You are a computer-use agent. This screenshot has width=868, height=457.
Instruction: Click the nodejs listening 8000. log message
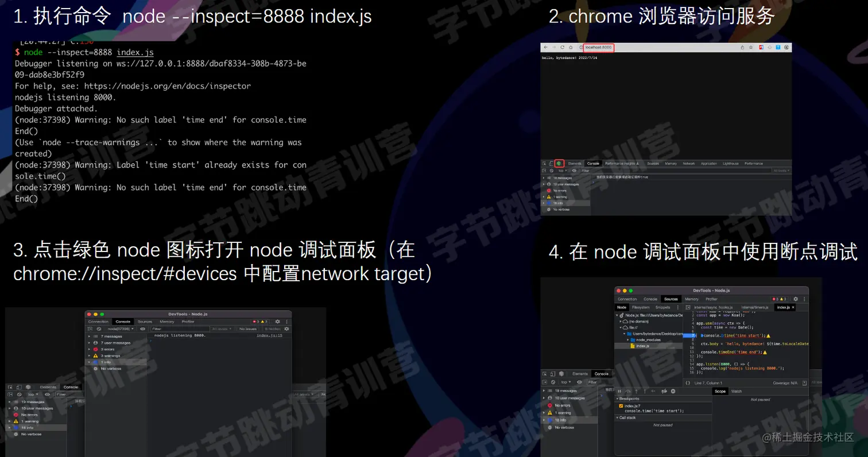(180, 335)
